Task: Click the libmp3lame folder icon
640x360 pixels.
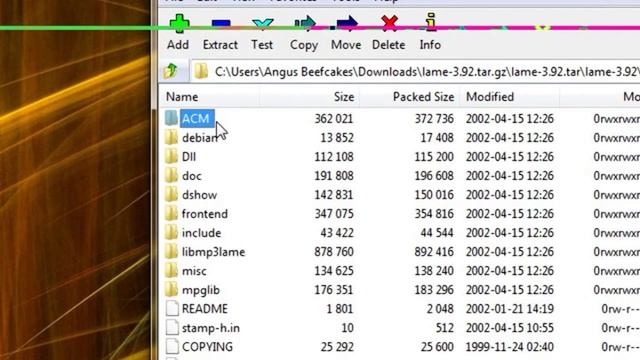Action: (x=171, y=252)
